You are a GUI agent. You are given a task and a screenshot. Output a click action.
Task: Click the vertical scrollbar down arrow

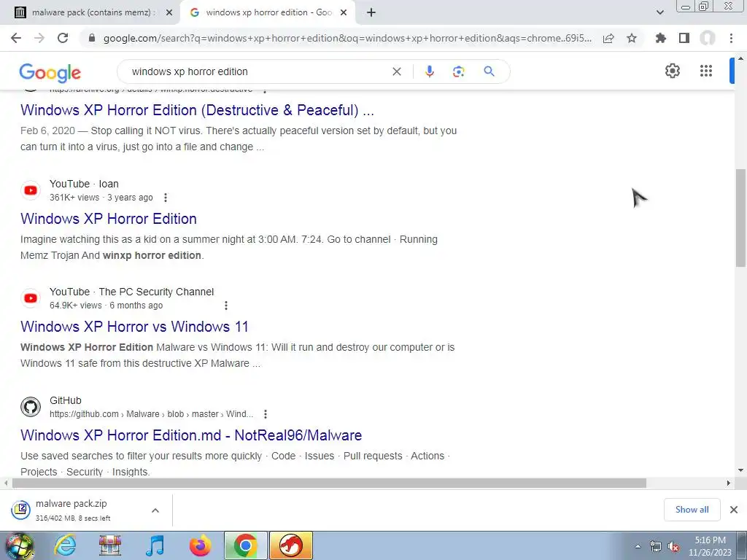coord(740,470)
